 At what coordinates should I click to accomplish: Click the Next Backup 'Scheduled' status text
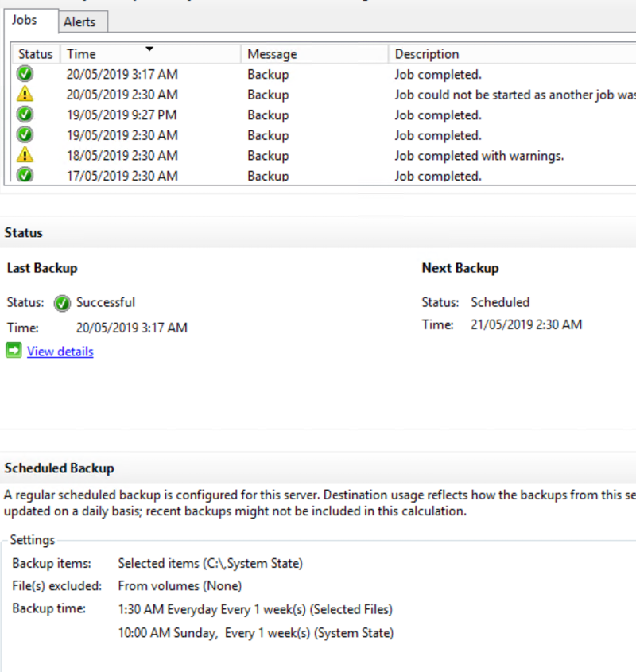(x=500, y=302)
